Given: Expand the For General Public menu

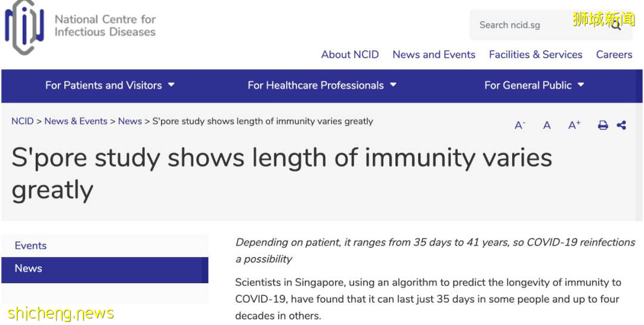Looking at the screenshot, I should coord(534,85).
